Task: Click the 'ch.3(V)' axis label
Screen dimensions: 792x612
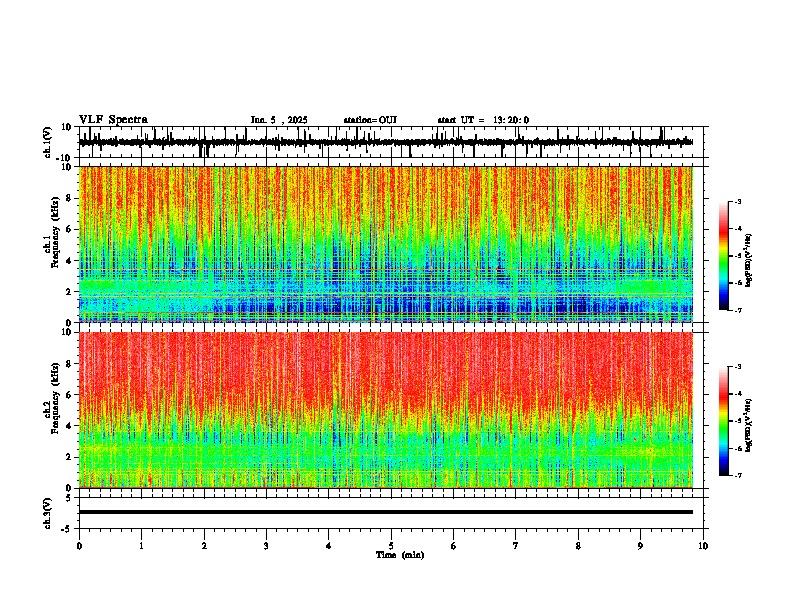Action: tap(48, 513)
